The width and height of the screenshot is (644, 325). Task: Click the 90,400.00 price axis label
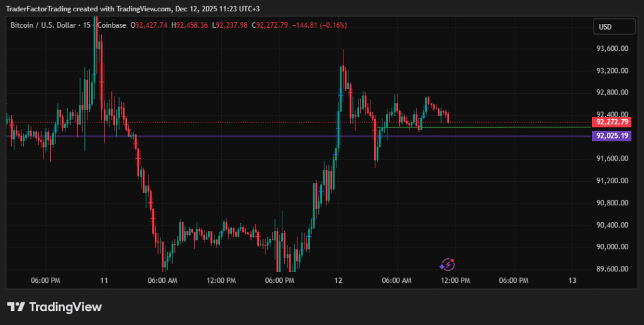612,225
